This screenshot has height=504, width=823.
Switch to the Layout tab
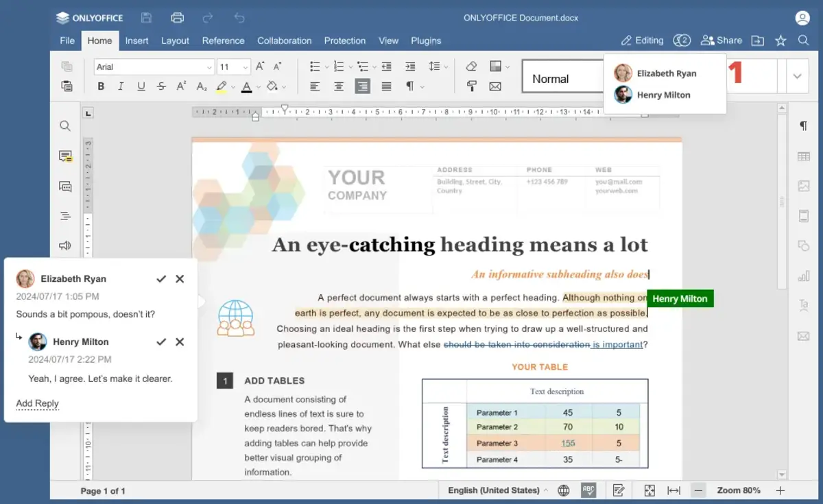(175, 40)
